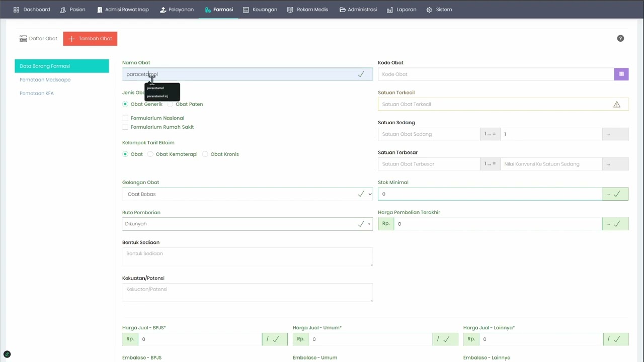Open the Admisi Rawat Inap menu
The height and width of the screenshot is (362, 644).
123,10
